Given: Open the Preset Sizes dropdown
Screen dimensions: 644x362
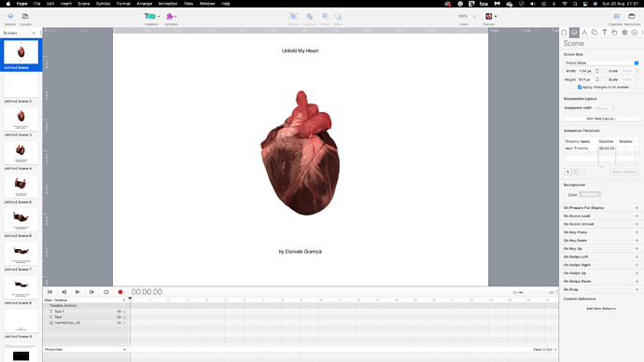Looking at the screenshot, I should [601, 63].
